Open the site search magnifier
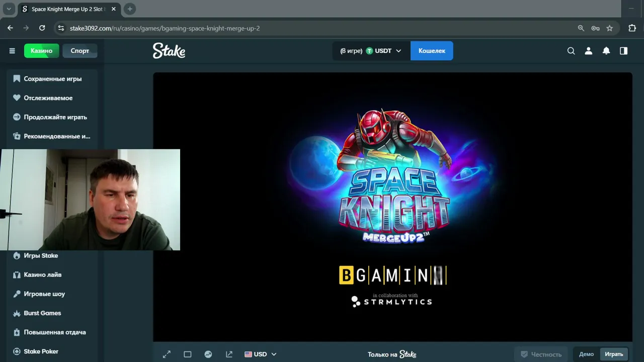Viewport: 644px width, 362px height. (571, 51)
